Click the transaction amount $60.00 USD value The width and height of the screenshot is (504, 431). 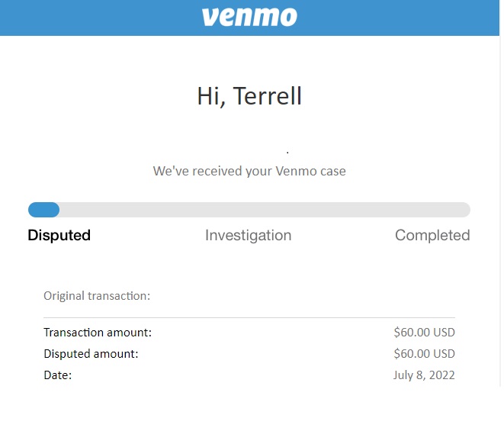(x=424, y=333)
